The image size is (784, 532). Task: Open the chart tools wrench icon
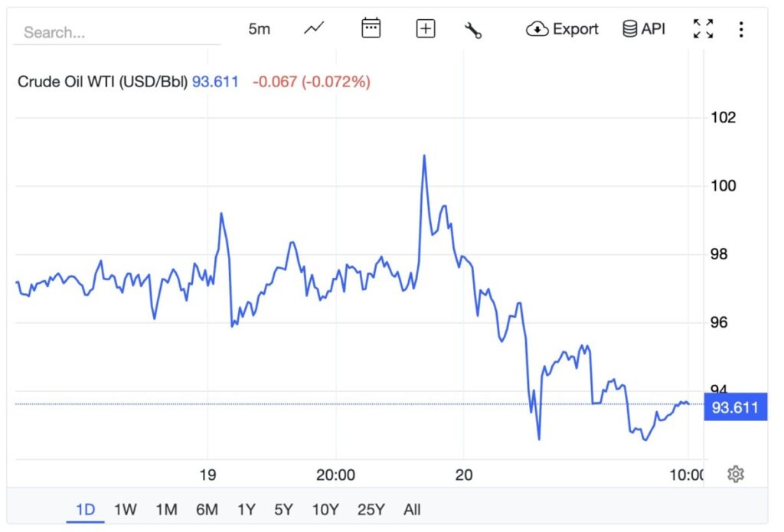[473, 28]
